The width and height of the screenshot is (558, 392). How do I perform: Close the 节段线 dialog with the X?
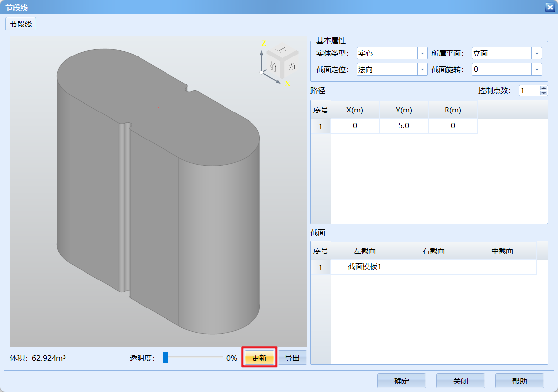click(x=550, y=7)
